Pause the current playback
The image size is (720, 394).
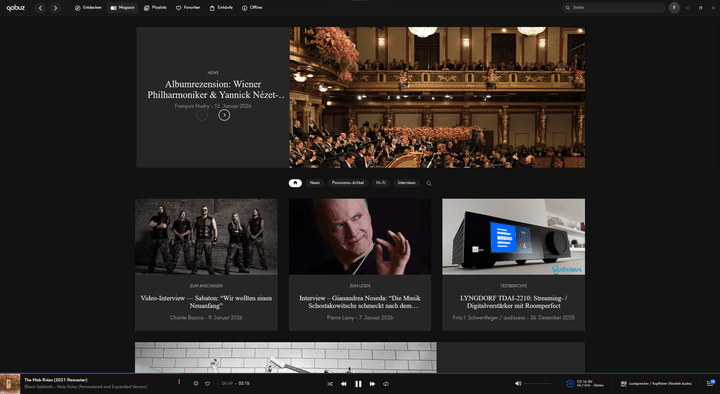358,384
